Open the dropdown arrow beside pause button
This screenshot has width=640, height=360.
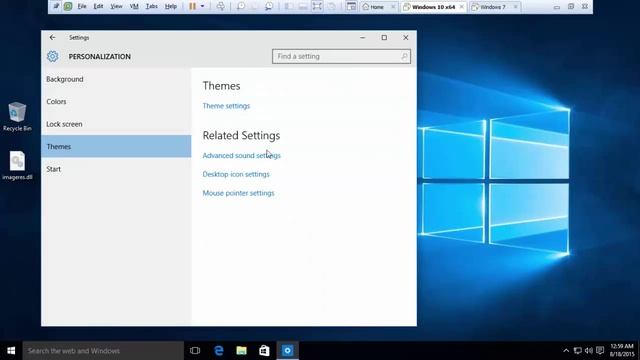pos(202,7)
